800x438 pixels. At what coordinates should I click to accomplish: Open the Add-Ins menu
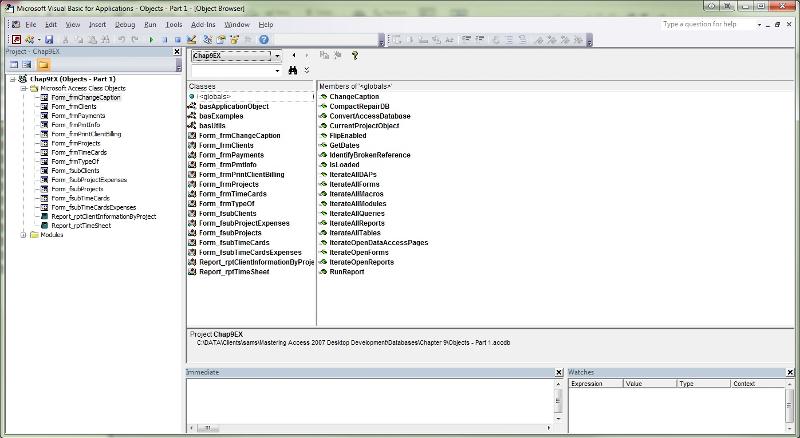[203, 25]
